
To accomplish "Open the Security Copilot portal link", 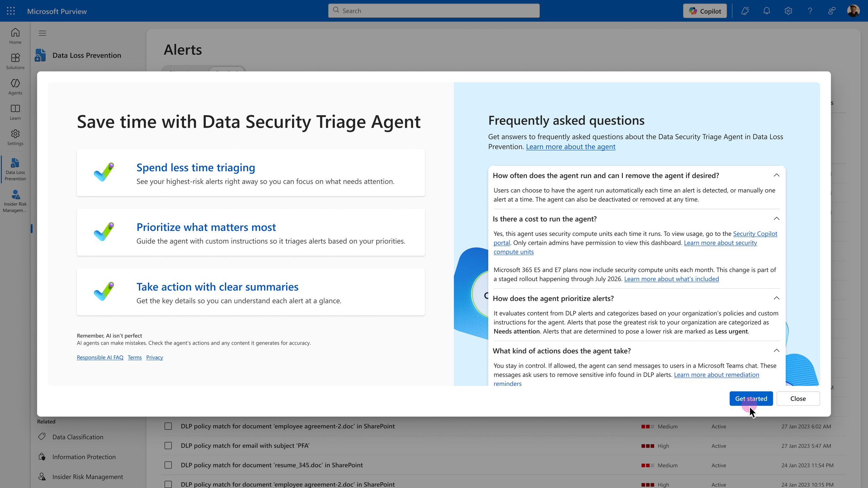I will (755, 234).
